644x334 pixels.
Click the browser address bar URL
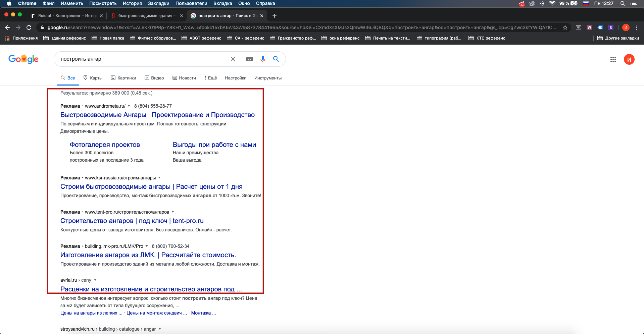click(x=301, y=27)
